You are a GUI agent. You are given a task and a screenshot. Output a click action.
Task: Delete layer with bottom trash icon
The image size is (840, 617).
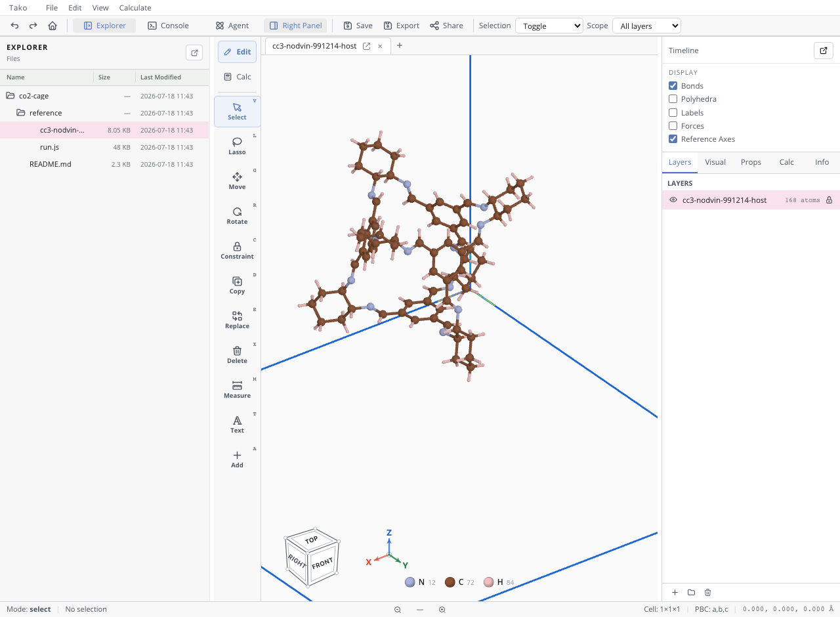click(x=707, y=592)
